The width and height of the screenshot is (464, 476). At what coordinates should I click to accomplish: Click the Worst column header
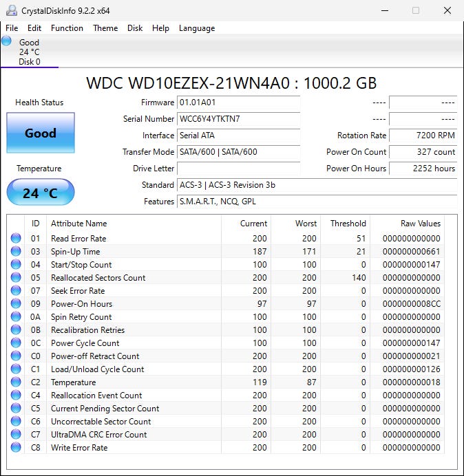[295, 224]
